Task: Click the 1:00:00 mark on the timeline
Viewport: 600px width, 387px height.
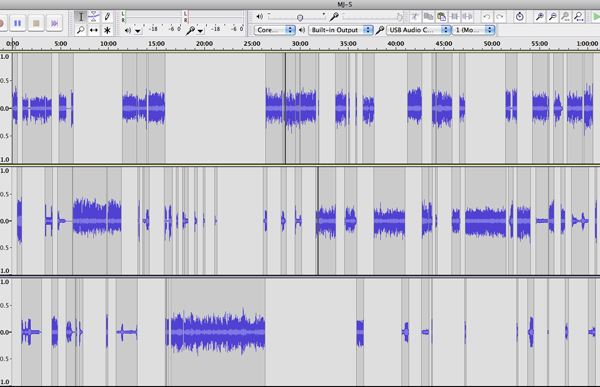Action: pos(587,44)
